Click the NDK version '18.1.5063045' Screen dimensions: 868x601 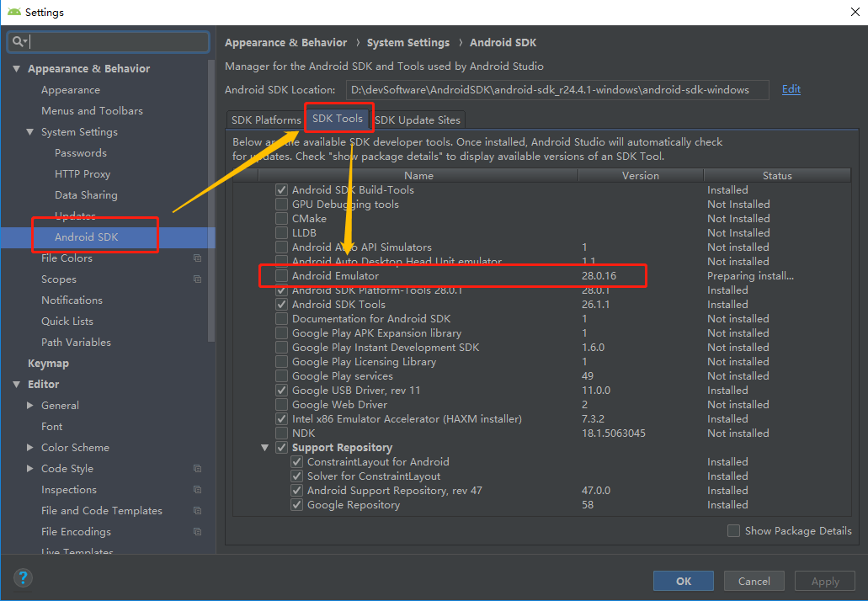point(614,433)
